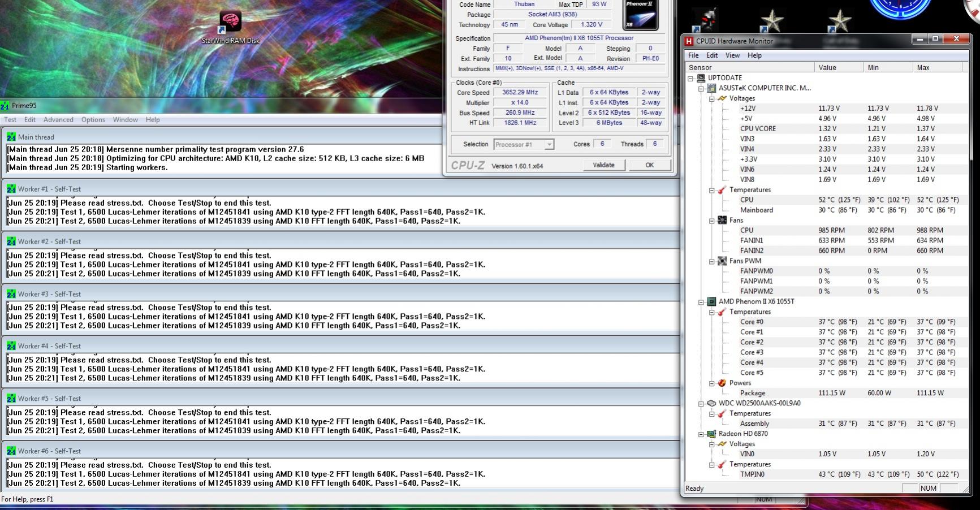Collapse the Voltages group under ASUSTeK
Image resolution: width=980 pixels, height=510 pixels.
pos(712,98)
